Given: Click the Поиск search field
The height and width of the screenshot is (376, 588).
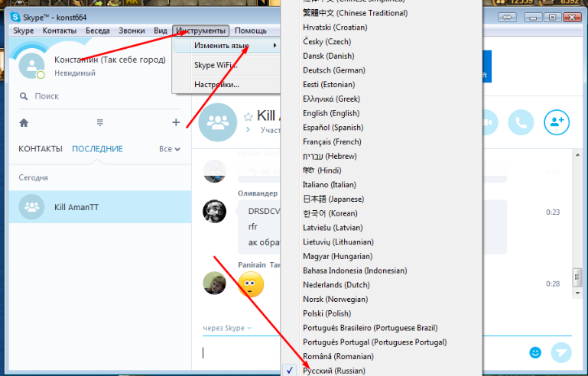Looking at the screenshot, I should (101, 96).
